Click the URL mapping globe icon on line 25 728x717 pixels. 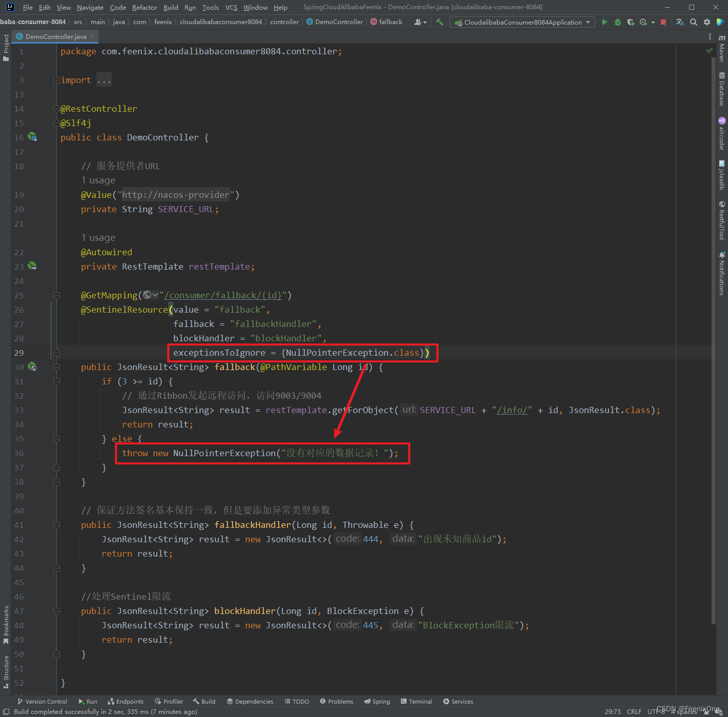click(150, 295)
